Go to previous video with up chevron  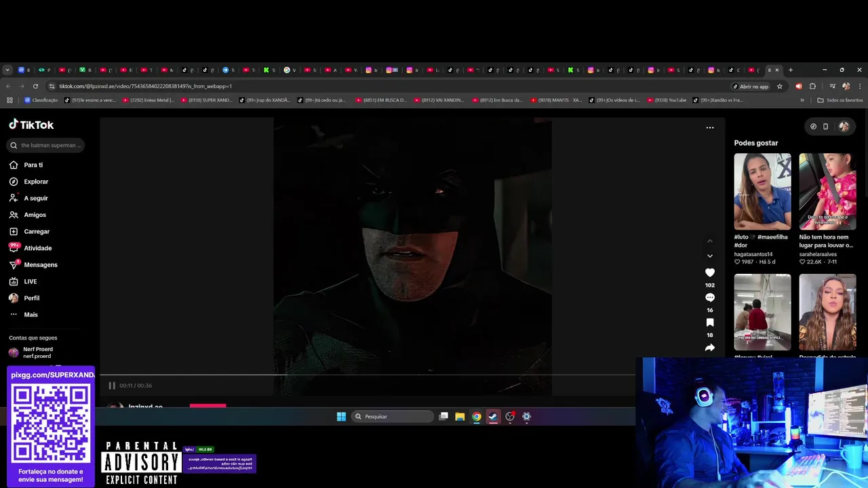pyautogui.click(x=710, y=241)
